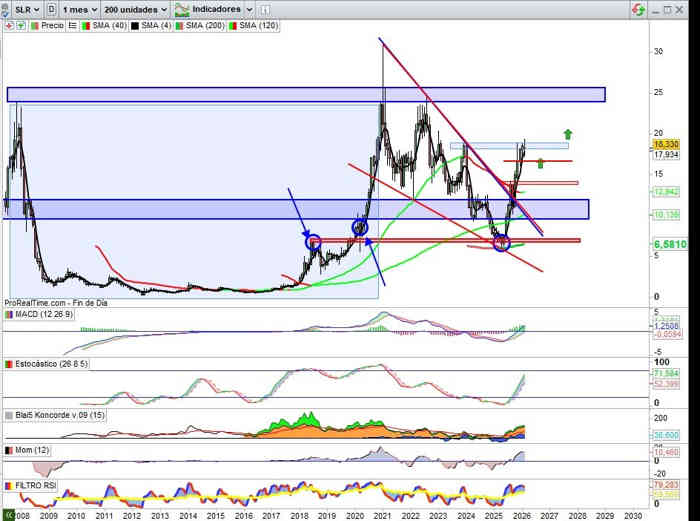This screenshot has height=521, width=700.
Task: Click the Blai5 Koncorde v.09 label
Action: [54, 414]
